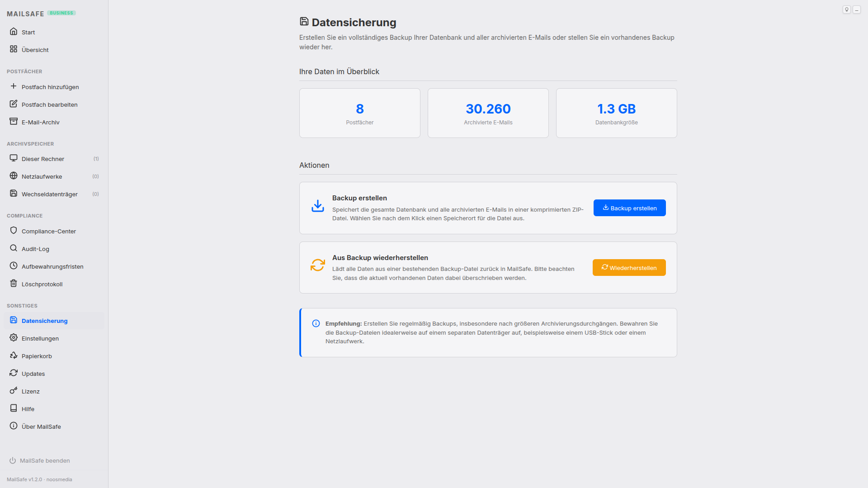Screen dimensions: 868x488
Task: Check for Updates via the refresh icon
Action: click(33, 374)
